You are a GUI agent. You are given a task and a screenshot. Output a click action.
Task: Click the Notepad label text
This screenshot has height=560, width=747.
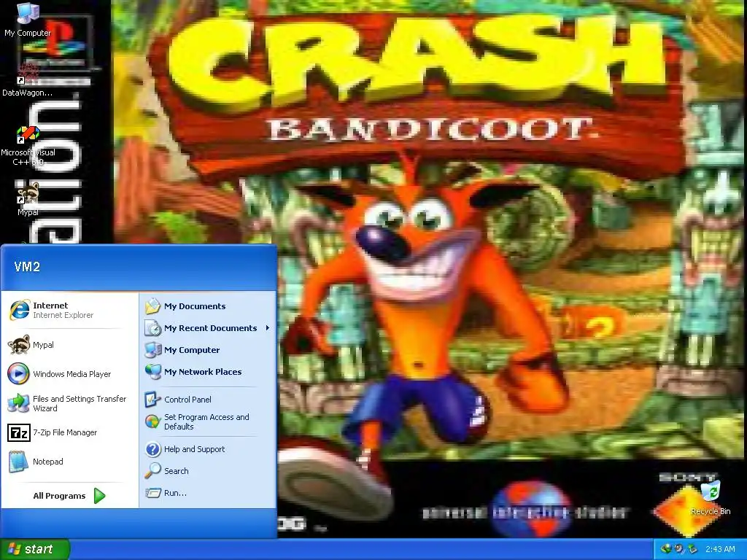click(x=47, y=462)
